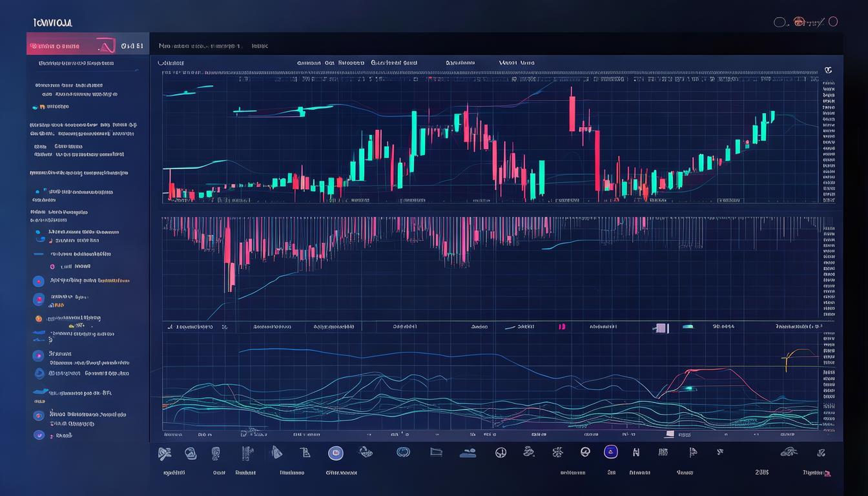The image size is (868, 496).
Task: Toggle the blue indicator dot beside the sidebar entry
Action: 37,233
